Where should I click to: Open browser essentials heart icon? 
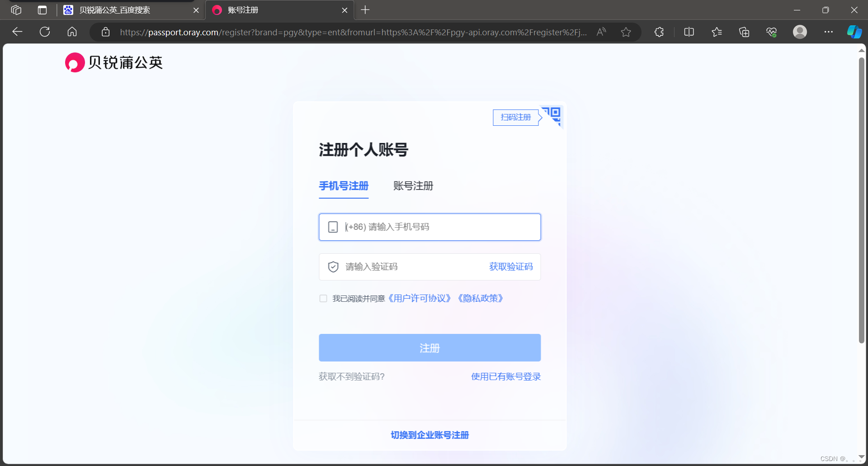click(x=772, y=32)
